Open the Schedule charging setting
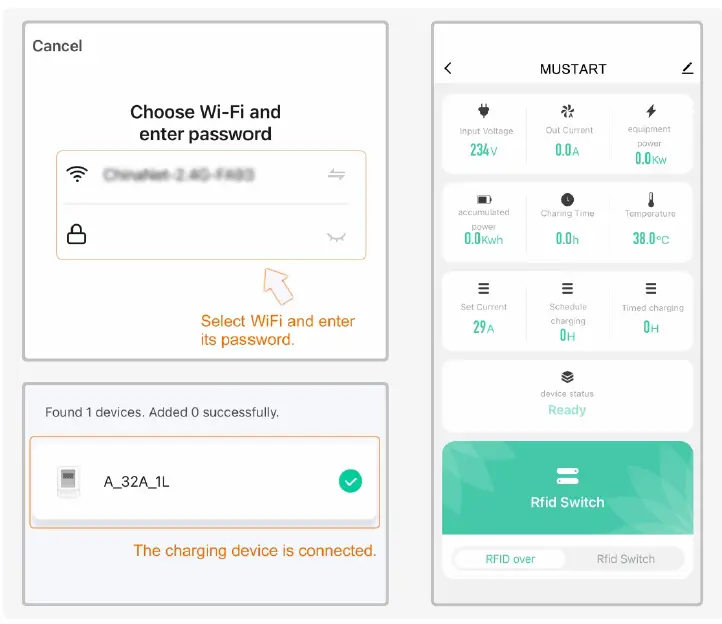Image resolution: width=722 pixels, height=624 pixels. pyautogui.click(x=568, y=311)
